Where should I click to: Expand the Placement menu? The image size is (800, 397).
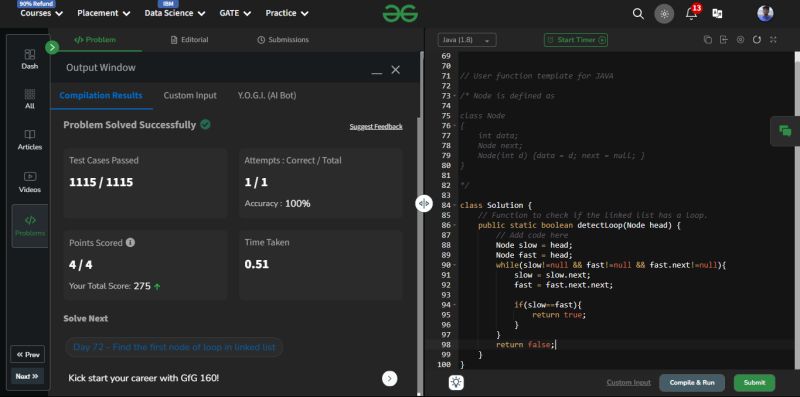pos(104,13)
